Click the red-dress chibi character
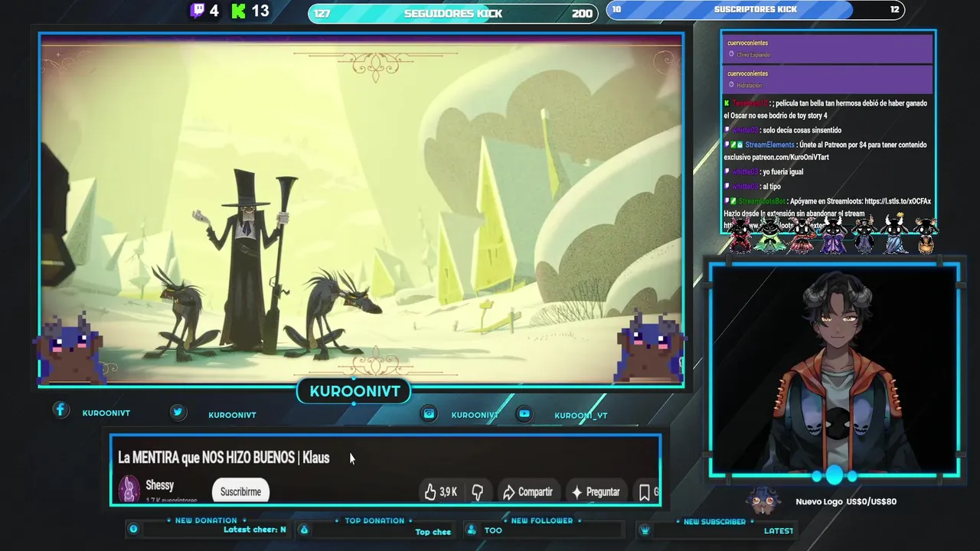Image resolution: width=980 pixels, height=551 pixels. point(740,234)
